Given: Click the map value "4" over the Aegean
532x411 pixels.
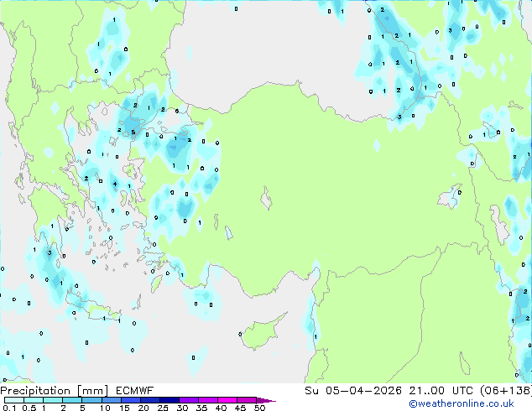Looking at the screenshot, I should (115, 185).
